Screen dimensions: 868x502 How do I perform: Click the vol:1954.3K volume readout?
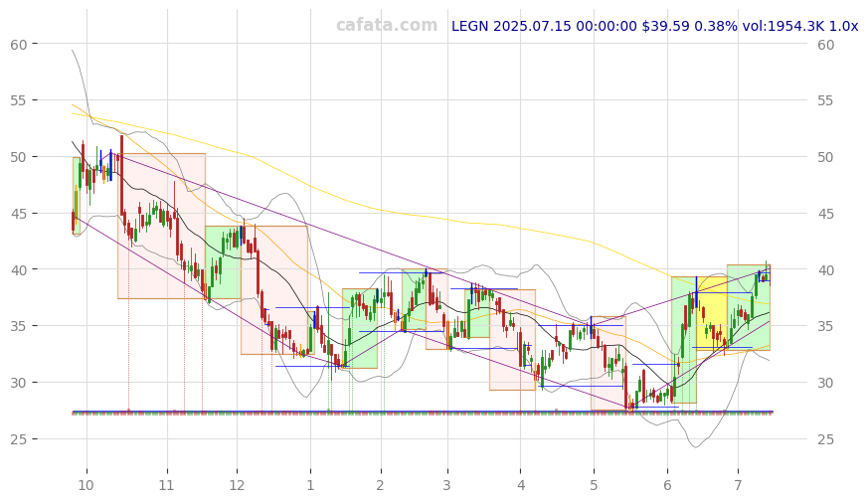tap(783, 26)
